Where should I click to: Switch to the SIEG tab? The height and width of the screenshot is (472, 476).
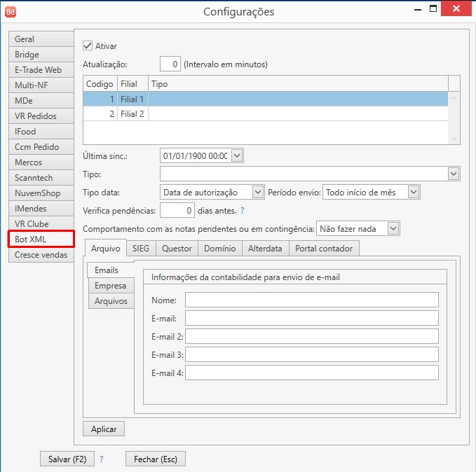141,249
